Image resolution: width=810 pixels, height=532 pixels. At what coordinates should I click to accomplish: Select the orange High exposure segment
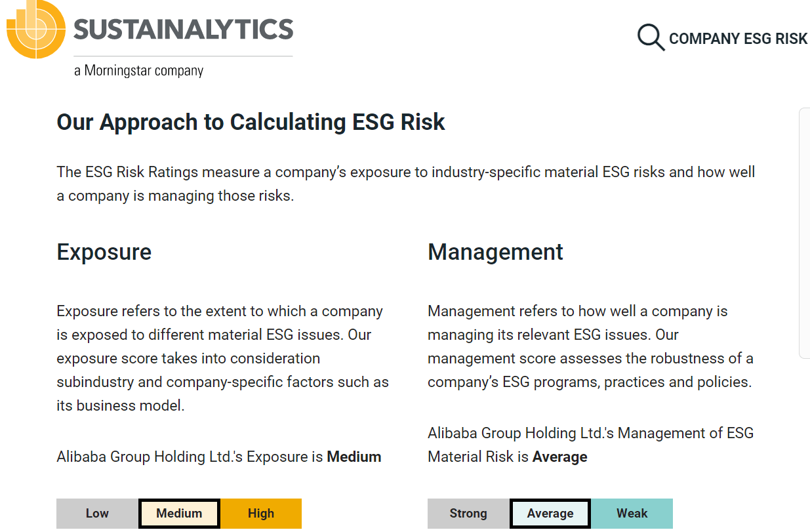click(261, 514)
